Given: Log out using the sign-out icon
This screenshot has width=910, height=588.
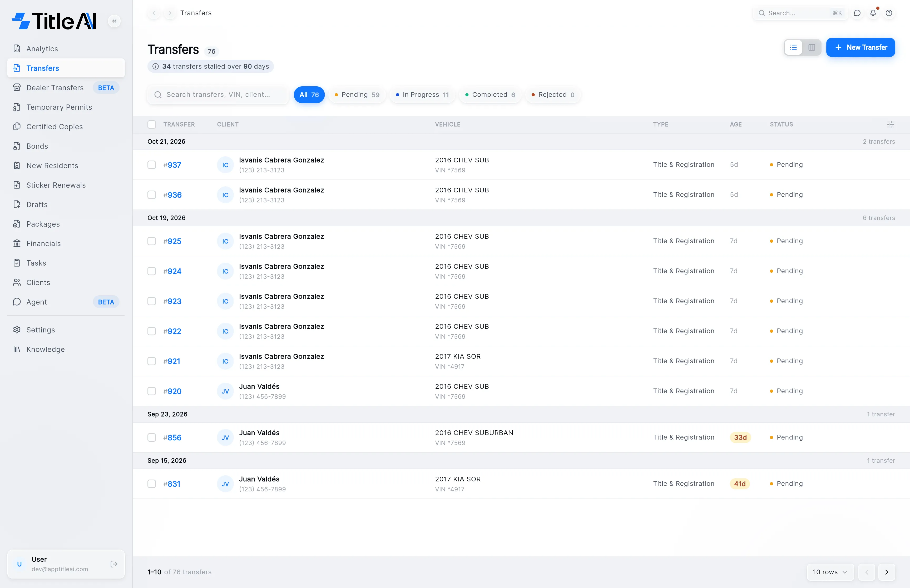Looking at the screenshot, I should (114, 564).
